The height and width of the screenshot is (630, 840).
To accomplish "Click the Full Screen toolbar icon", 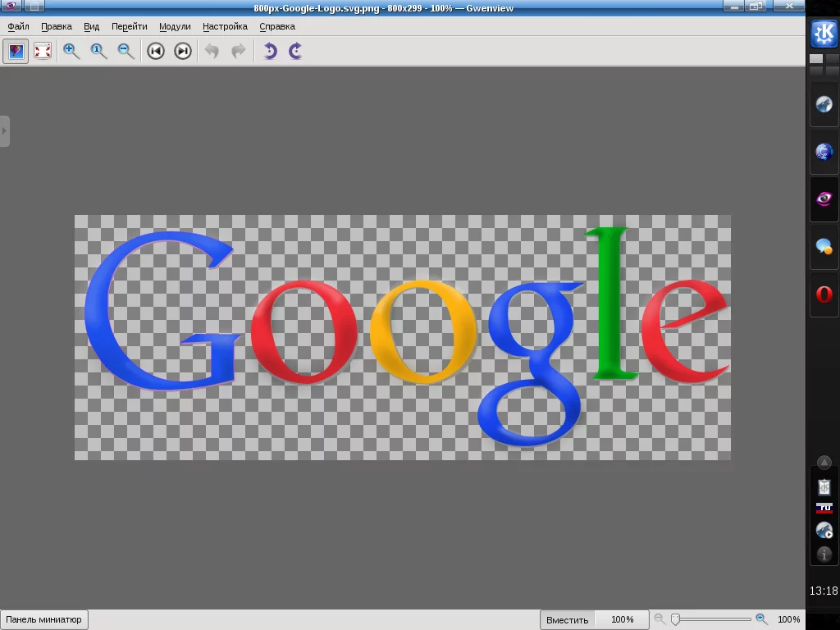I will point(43,51).
